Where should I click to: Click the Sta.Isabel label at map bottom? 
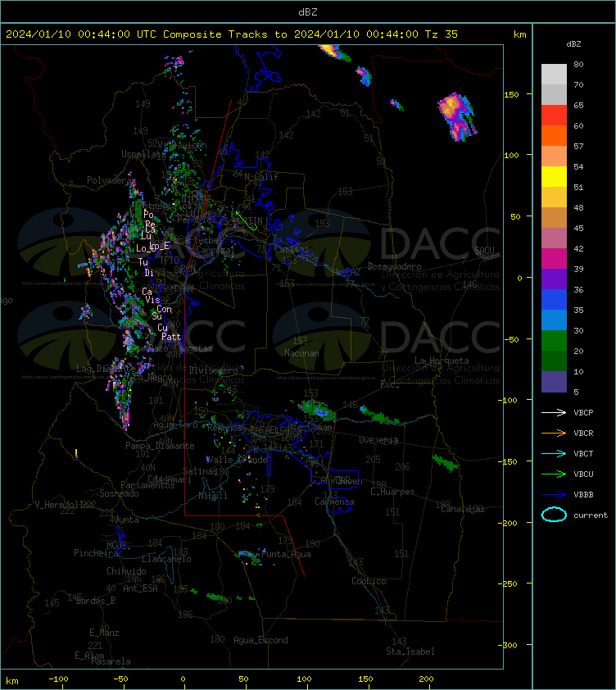(x=410, y=651)
